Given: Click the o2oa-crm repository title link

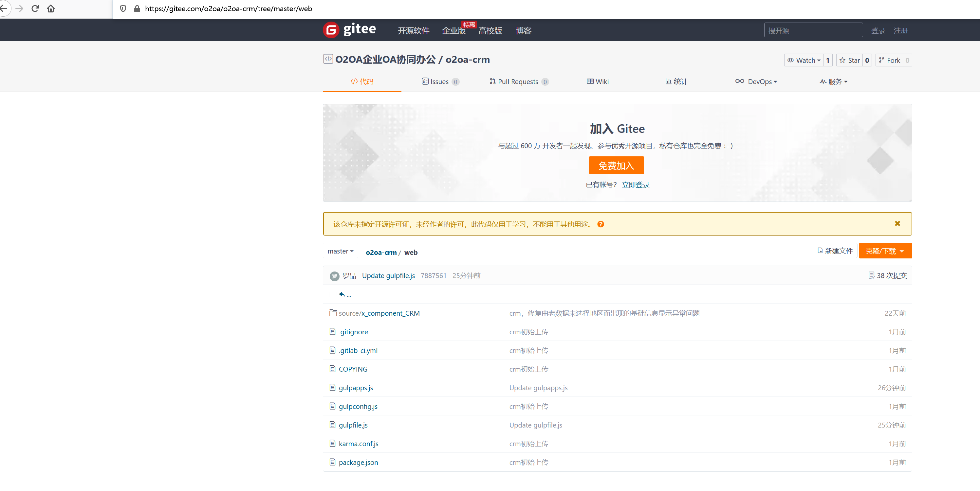Looking at the screenshot, I should pos(468,59).
